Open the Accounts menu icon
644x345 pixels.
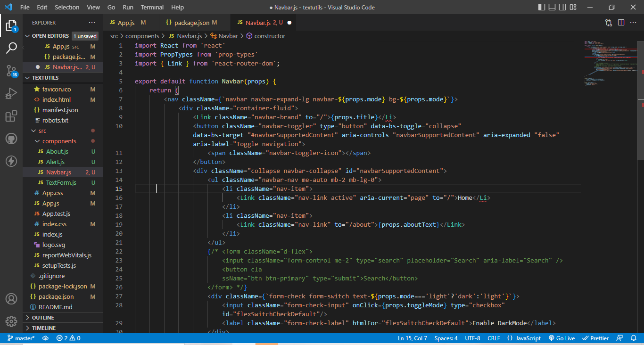click(x=11, y=299)
